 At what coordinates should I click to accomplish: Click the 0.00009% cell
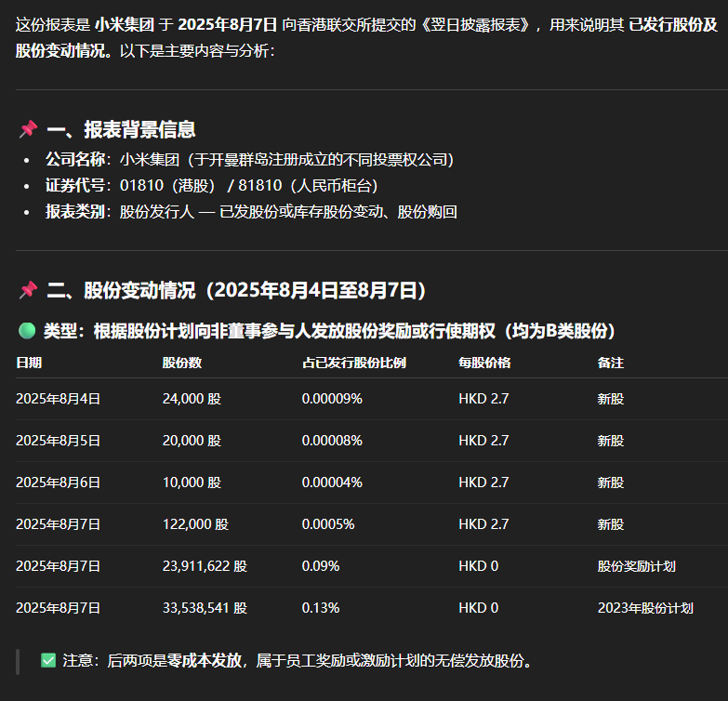[x=332, y=399]
